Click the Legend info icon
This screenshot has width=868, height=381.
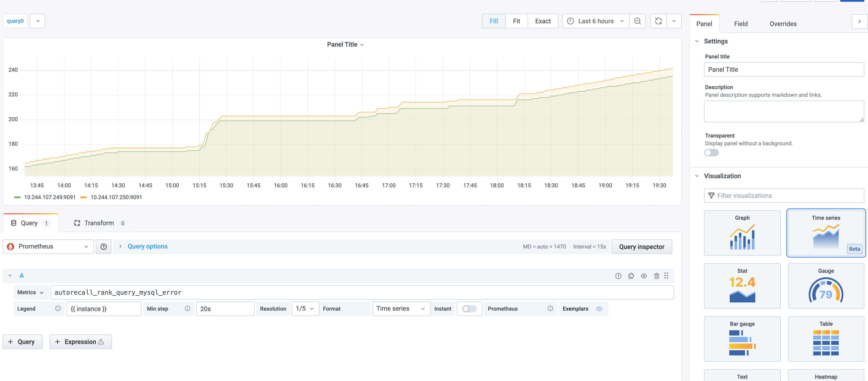point(58,309)
